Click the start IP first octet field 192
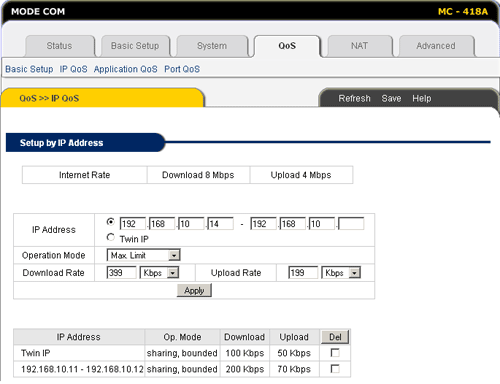The image size is (500, 384). pos(133,224)
